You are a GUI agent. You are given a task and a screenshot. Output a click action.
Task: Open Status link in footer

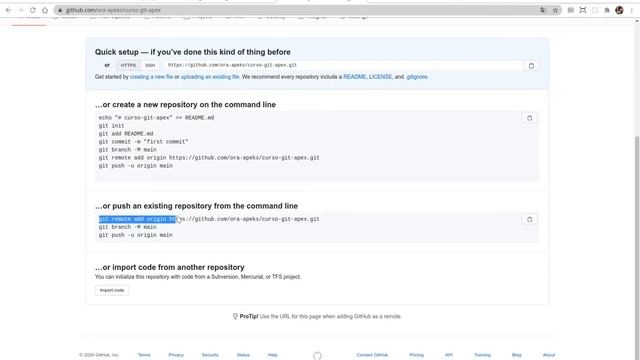coord(243,355)
